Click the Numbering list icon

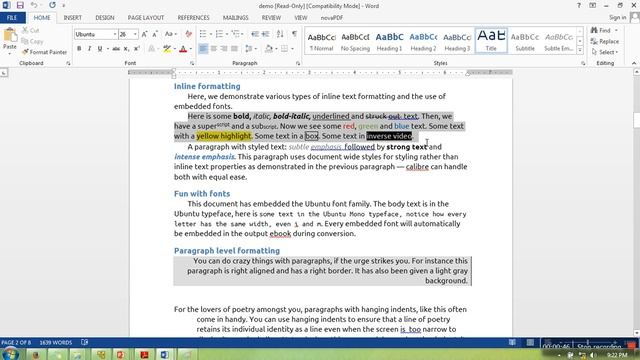219,34
